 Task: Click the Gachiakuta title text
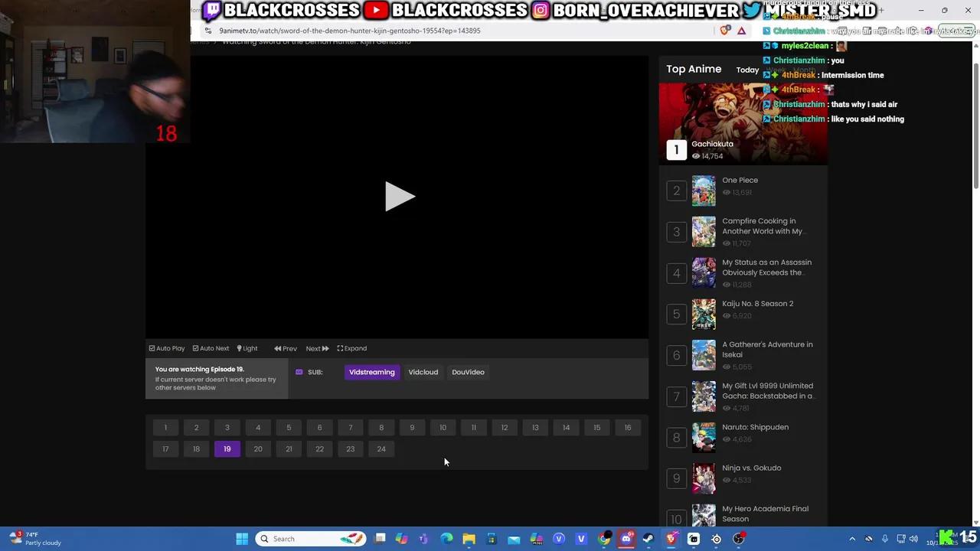point(712,144)
